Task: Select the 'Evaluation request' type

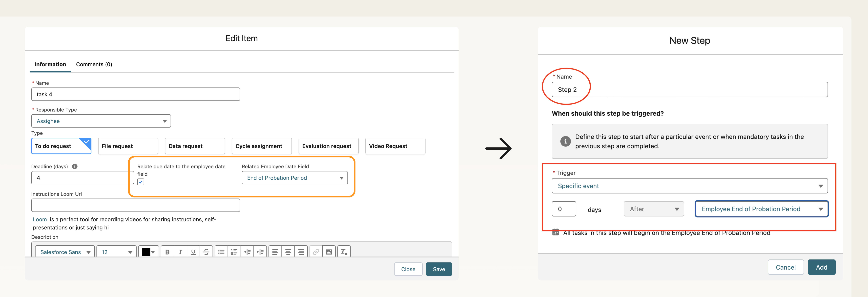Action: pos(328,146)
